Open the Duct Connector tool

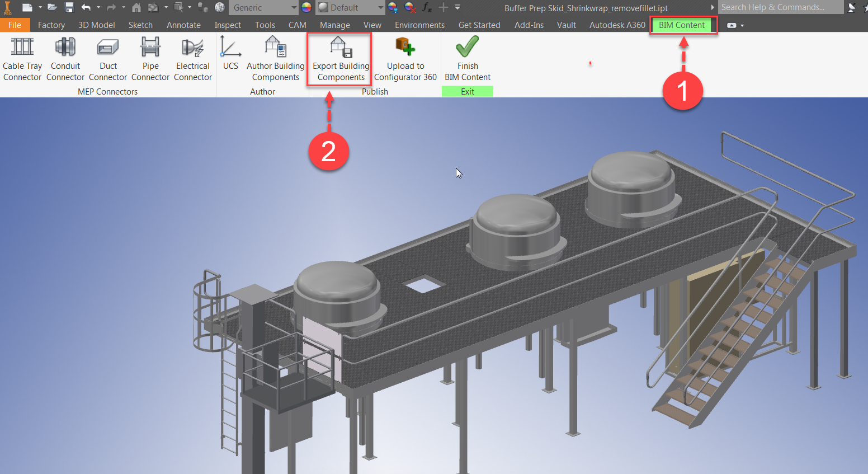coord(107,58)
